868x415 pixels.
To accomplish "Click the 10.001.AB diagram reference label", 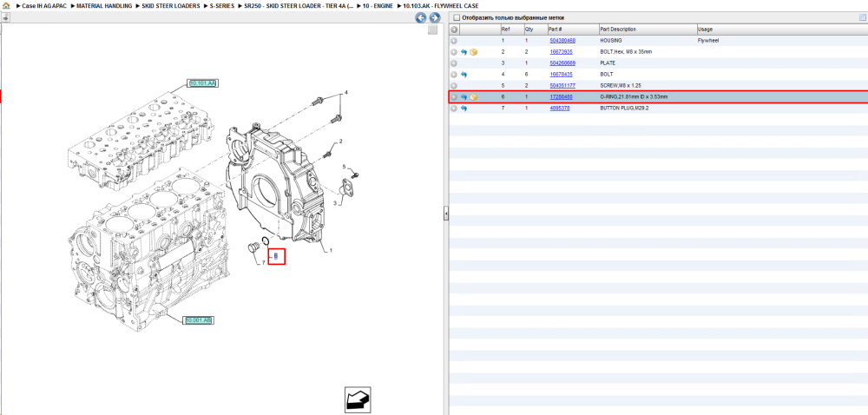I will pos(198,320).
